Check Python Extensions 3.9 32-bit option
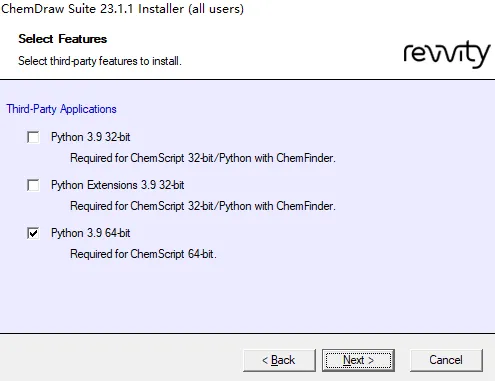This screenshot has height=381, width=495. pos(33,185)
